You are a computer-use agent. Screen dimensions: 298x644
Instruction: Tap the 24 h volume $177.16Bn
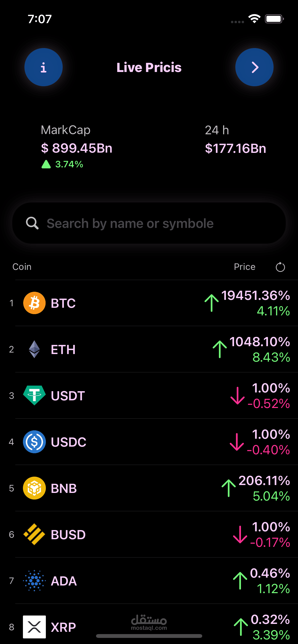pos(236,148)
